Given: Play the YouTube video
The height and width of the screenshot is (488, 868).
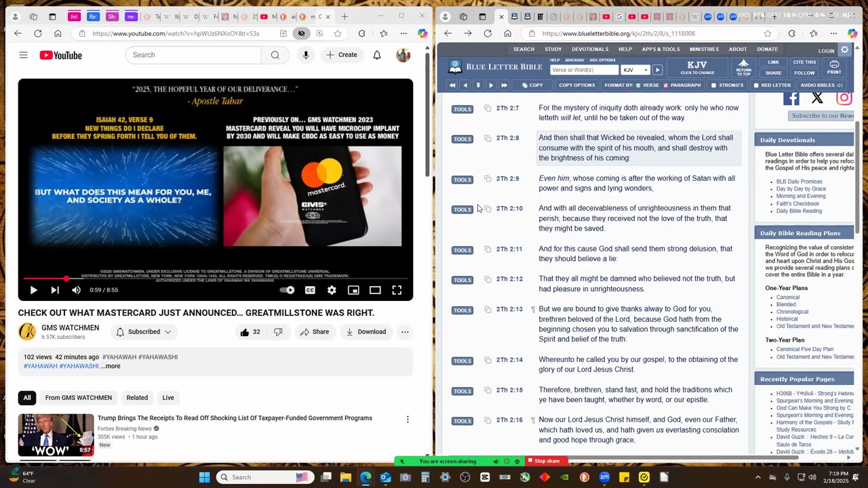Looking at the screenshot, I should pos(33,290).
